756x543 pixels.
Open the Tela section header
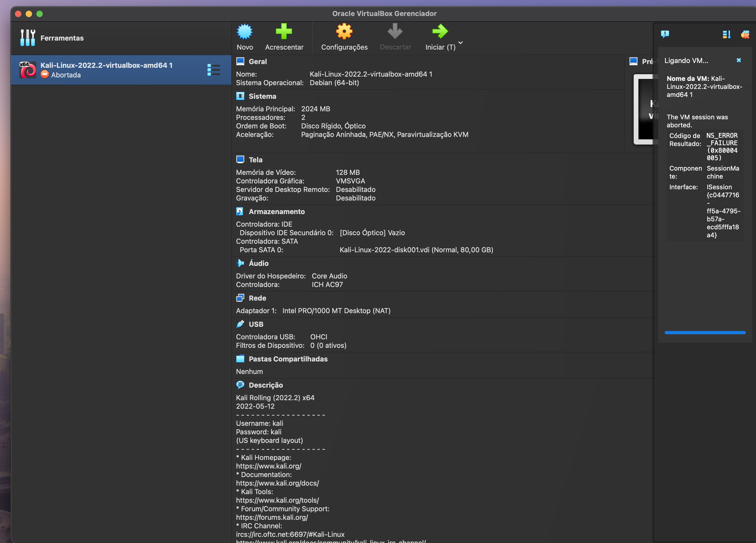coord(256,160)
